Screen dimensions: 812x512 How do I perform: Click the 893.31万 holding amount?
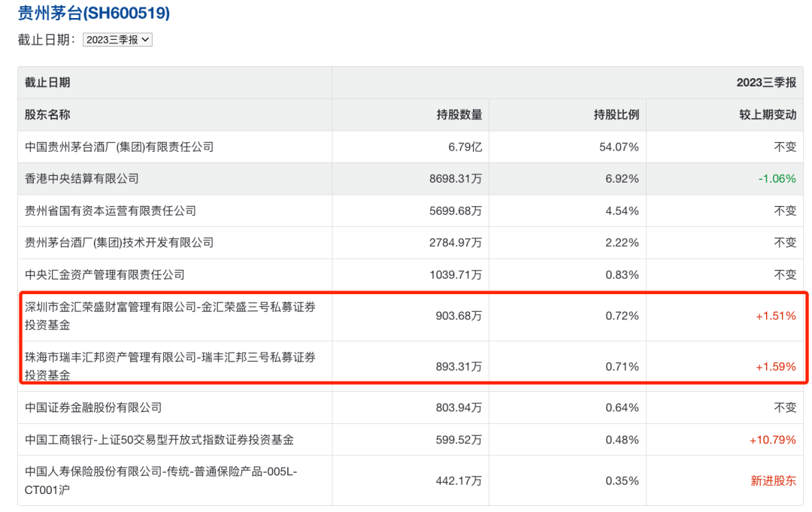[459, 367]
